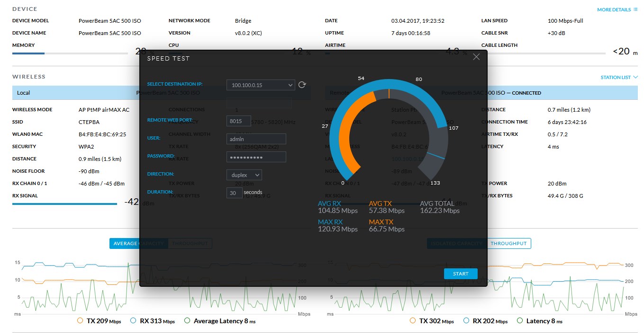The height and width of the screenshot is (336, 644).
Task: Toggle TX 302 Mbps legend marker
Action: [x=413, y=321]
